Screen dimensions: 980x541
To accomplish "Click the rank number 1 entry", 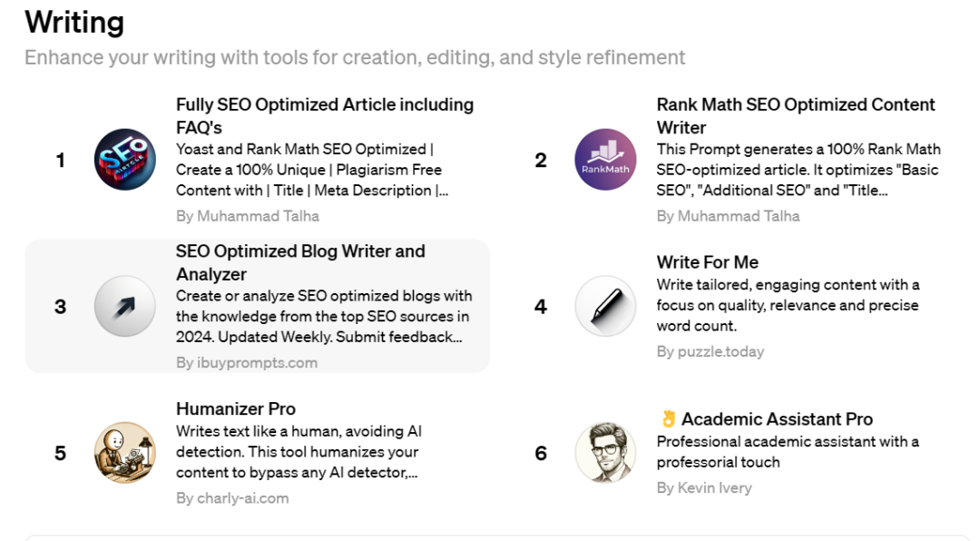I will [60, 160].
